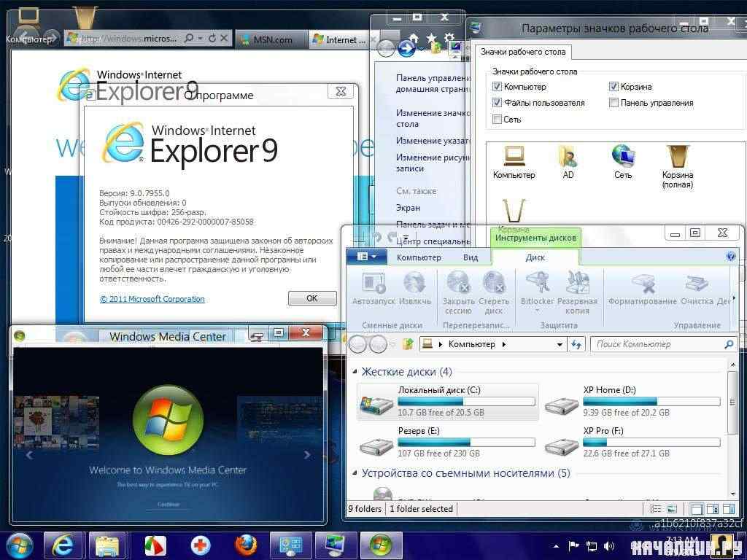Expand the arrow after Компьютер in breadcrumb
The width and height of the screenshot is (747, 560).
click(504, 344)
